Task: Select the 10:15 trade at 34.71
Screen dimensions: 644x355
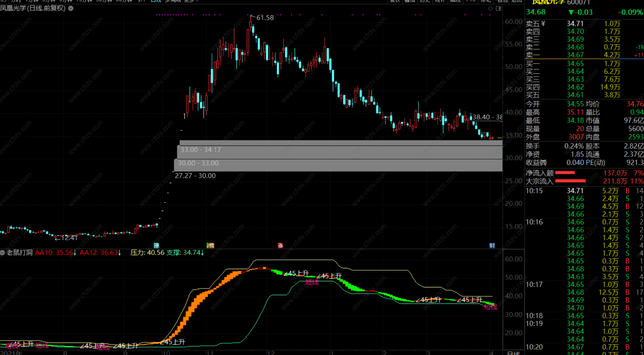Action: (575, 191)
